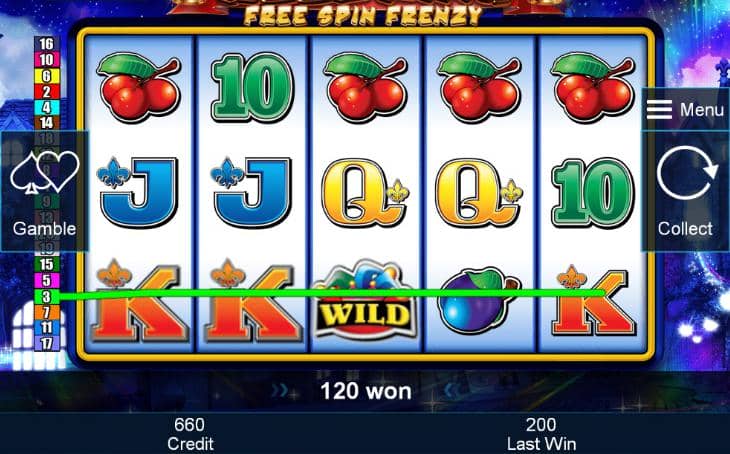Click the Collect circular arrow icon

tap(687, 173)
